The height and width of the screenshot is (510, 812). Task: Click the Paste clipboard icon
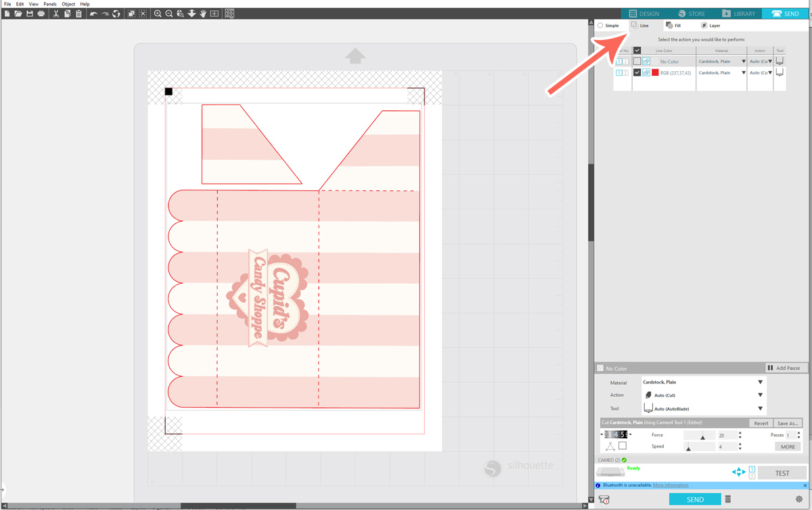point(78,13)
